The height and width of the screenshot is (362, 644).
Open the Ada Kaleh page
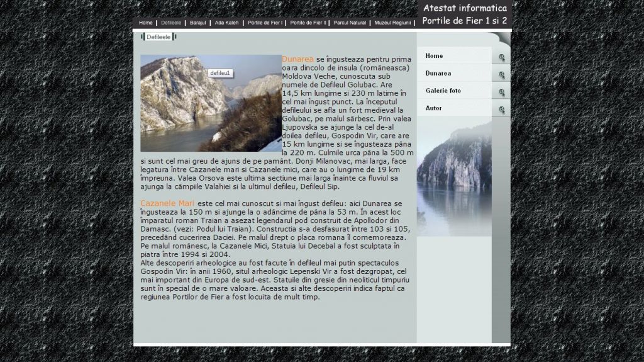pyautogui.click(x=226, y=23)
